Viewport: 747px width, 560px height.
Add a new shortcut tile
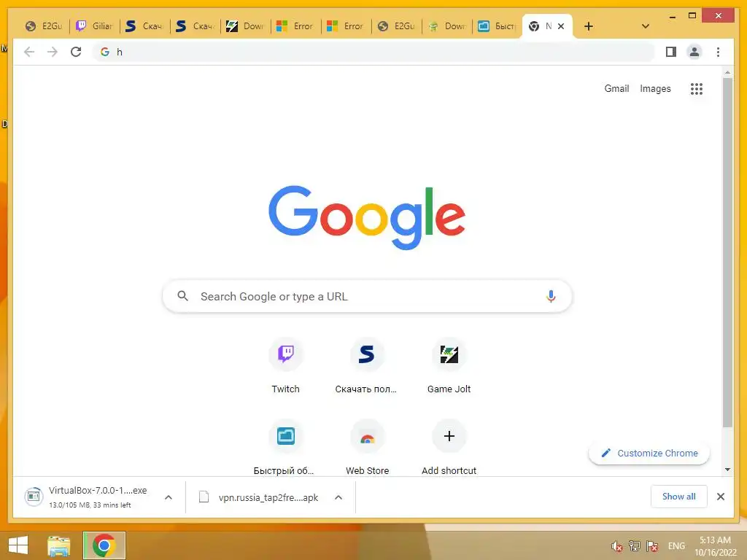449,448
